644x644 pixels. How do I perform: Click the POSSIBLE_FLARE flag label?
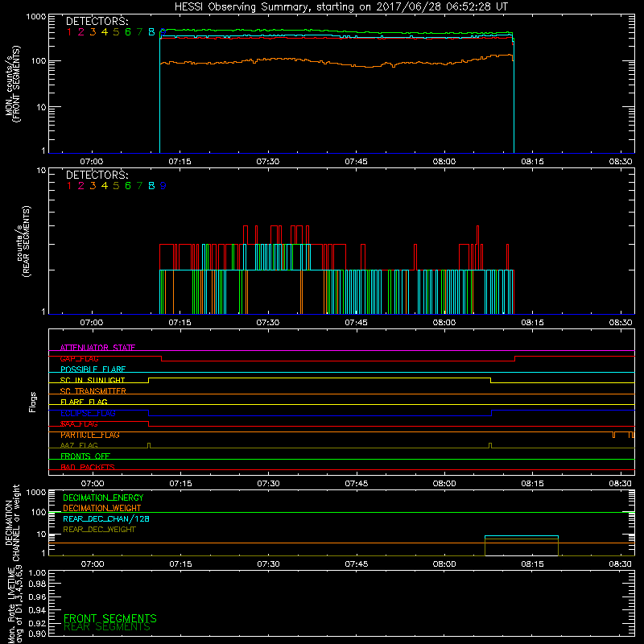click(x=93, y=369)
